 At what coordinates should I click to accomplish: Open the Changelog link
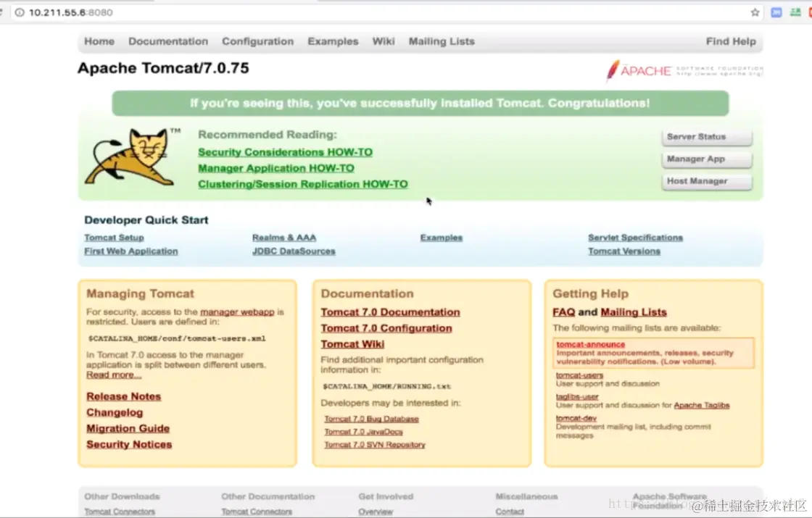tap(115, 412)
